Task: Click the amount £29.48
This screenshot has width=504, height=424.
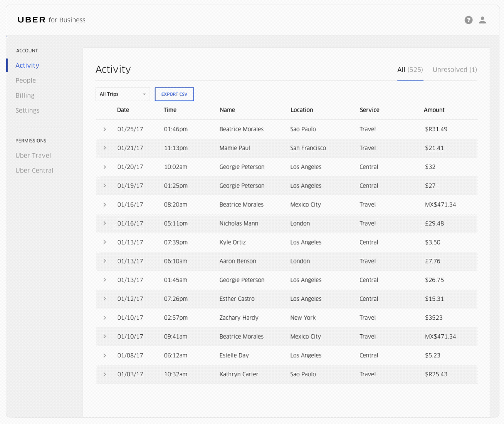Action: [435, 224]
